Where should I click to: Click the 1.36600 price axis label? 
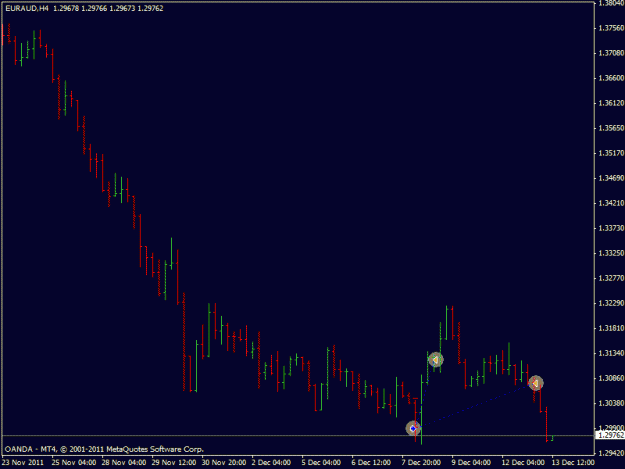click(x=611, y=78)
